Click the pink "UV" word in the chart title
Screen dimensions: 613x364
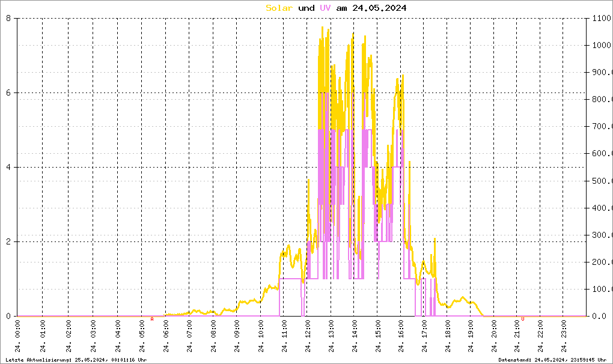325,8
